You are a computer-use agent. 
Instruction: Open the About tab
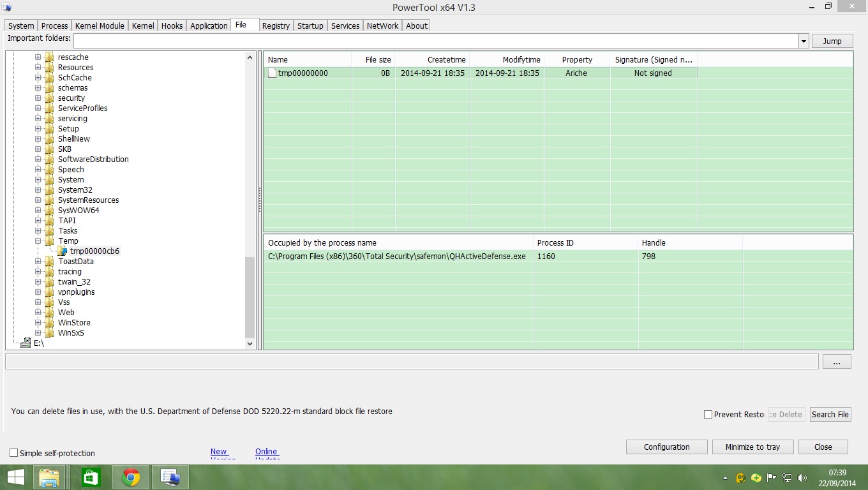click(x=417, y=26)
